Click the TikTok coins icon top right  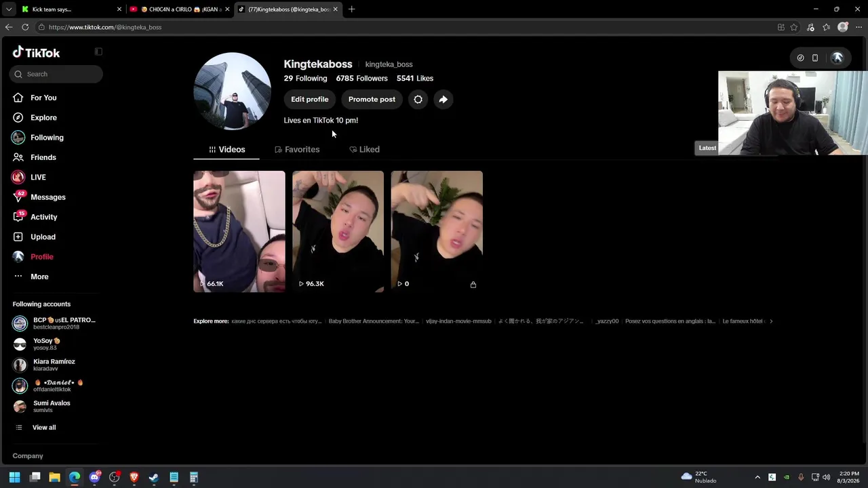[800, 58]
